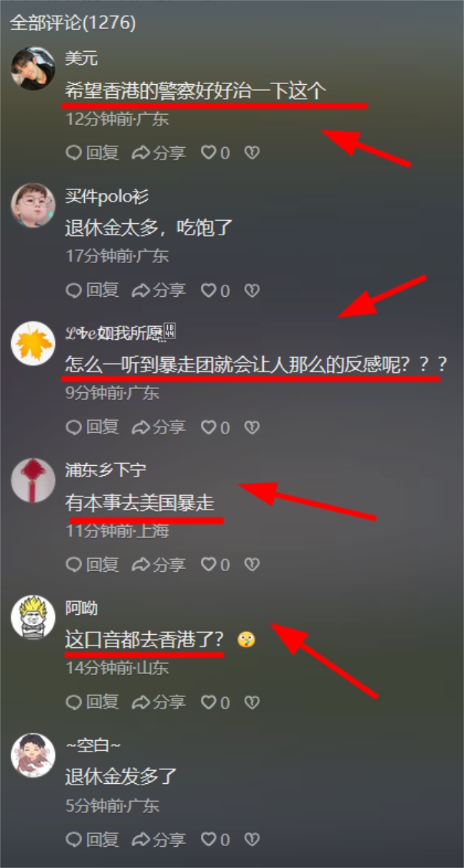The height and width of the screenshot is (868, 464).
Task: Like 阿呦's comment about 口音
Action: (x=215, y=702)
